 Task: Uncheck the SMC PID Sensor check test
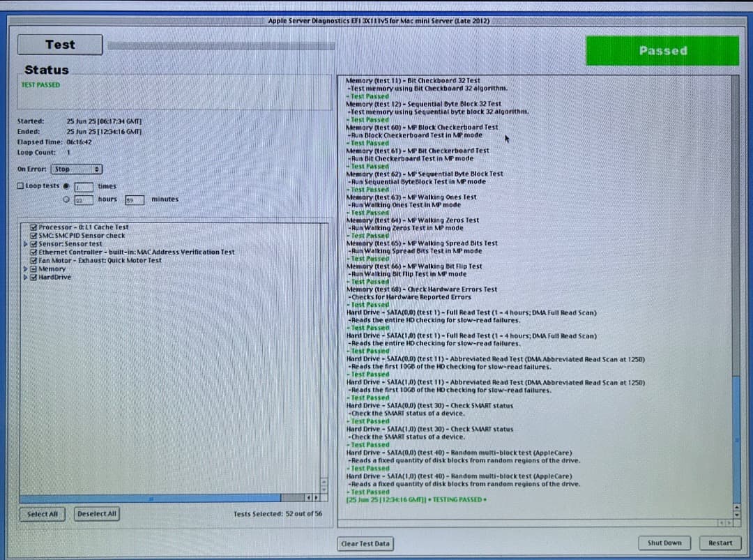[x=33, y=235]
